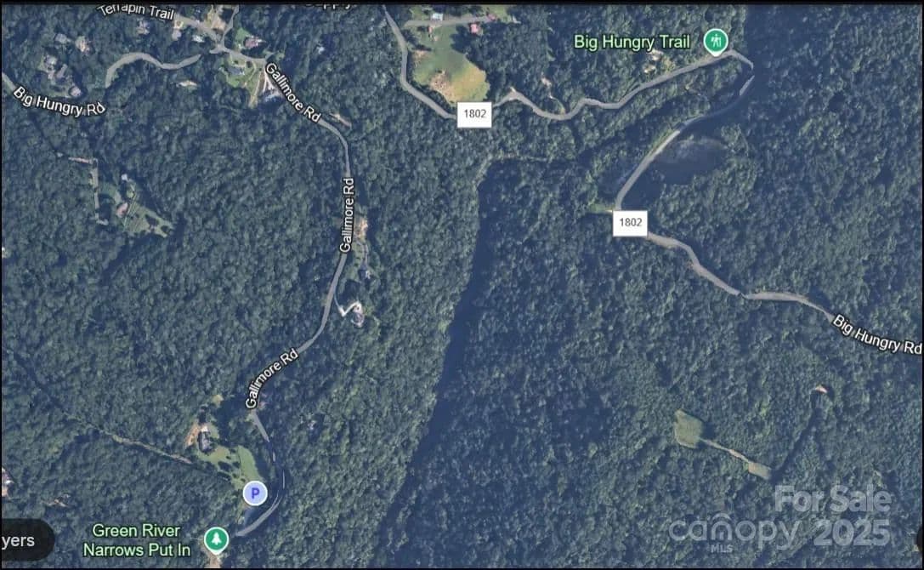
Task: Click the 1802 shield near the field
Action: 474,114
